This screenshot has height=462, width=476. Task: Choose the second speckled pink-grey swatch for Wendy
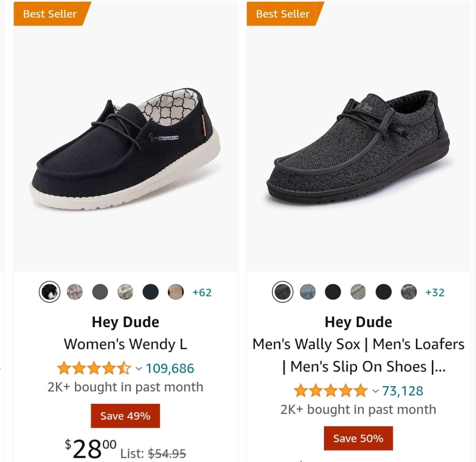pyautogui.click(x=75, y=292)
